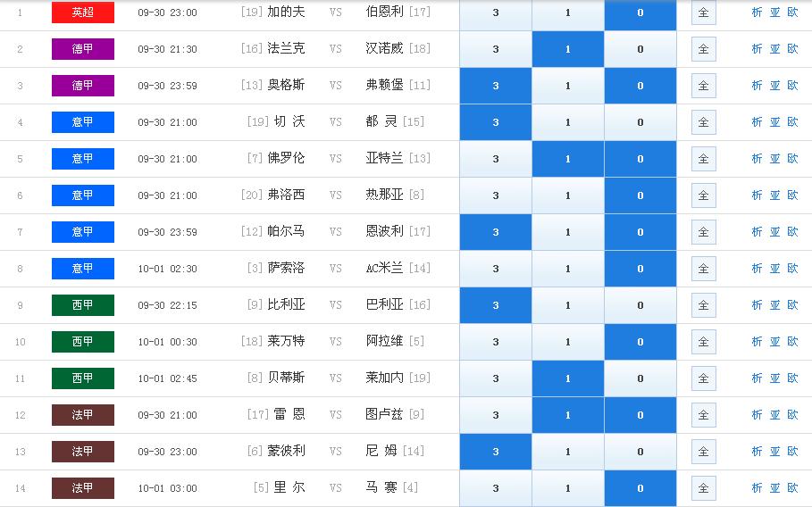Toggle home-win 3 for 帕尔马 vs 恩波利
The width and height of the screenshot is (812, 507).
tap(496, 232)
